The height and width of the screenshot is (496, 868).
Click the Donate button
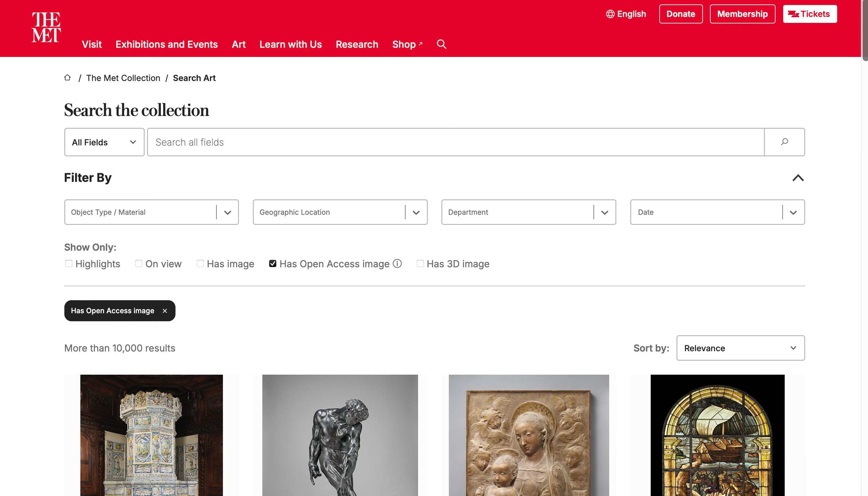tap(681, 14)
